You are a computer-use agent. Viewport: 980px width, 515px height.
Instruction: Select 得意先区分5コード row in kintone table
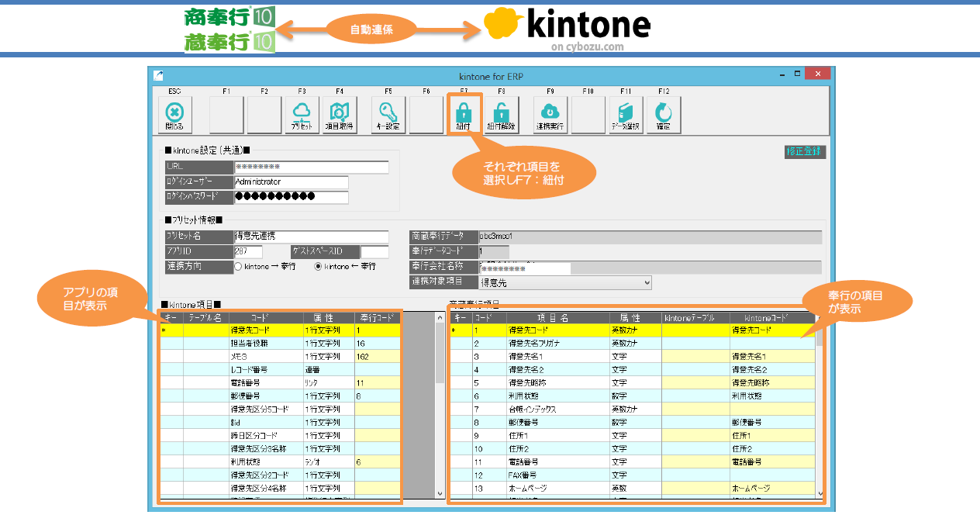pos(281,409)
